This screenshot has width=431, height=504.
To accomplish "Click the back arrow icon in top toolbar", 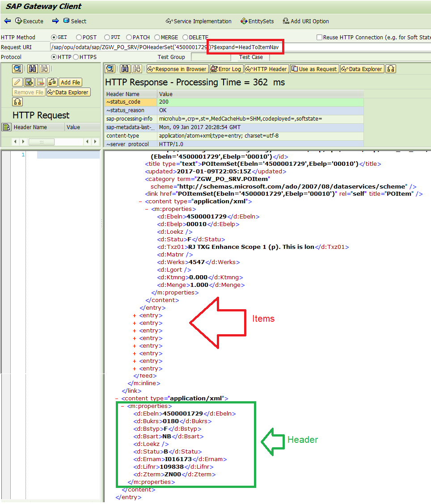I will 7,21.
